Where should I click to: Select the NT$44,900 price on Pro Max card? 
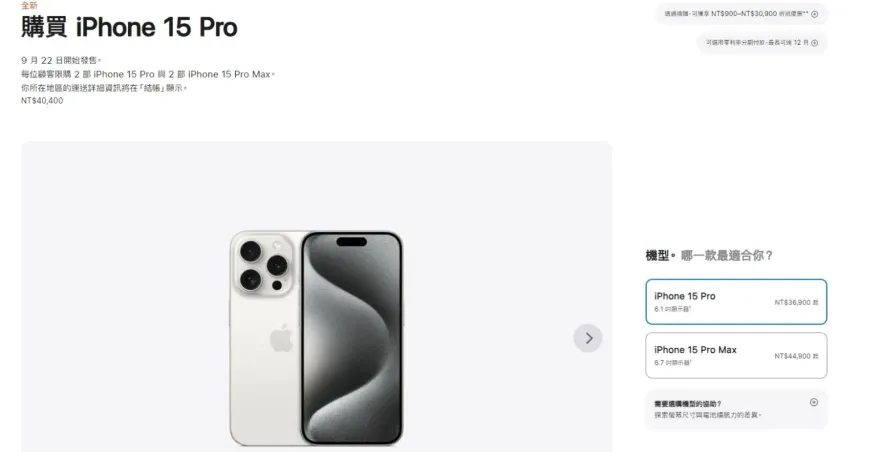click(x=796, y=356)
